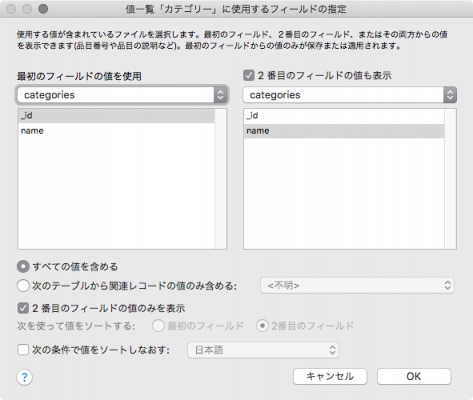Open the help question mark icon

pyautogui.click(x=24, y=377)
